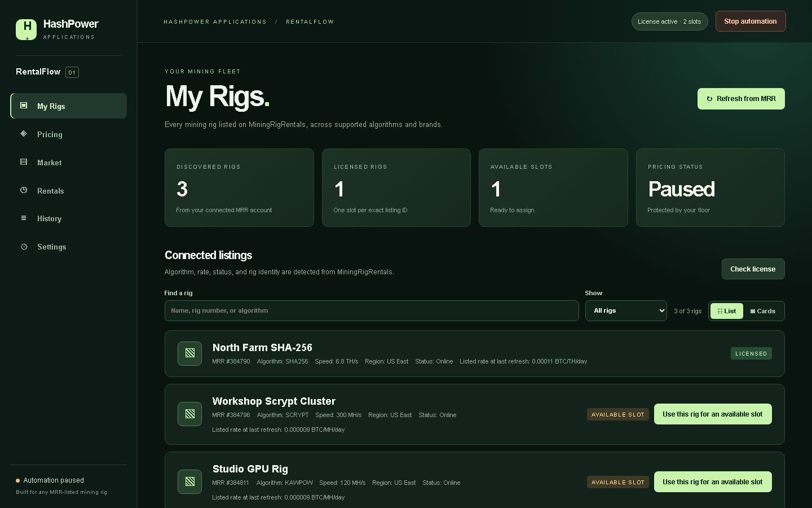Click the North Farm SHA-256 title

[x=262, y=348]
